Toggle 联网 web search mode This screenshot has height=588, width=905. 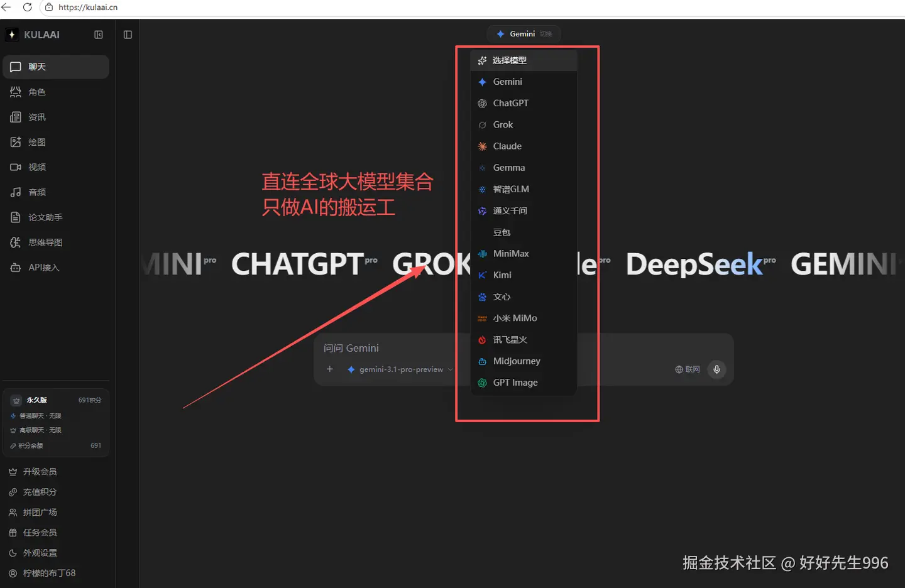687,369
